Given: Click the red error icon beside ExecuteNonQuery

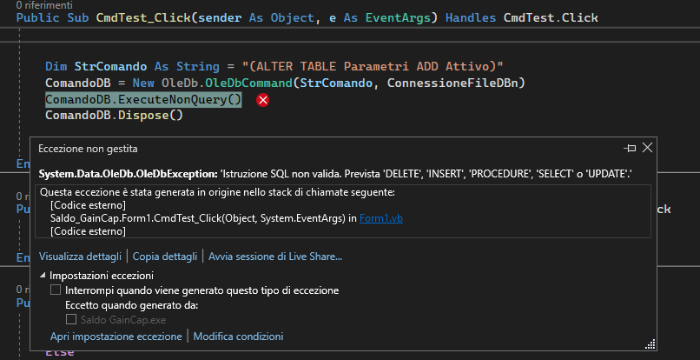Looking at the screenshot, I should point(263,100).
